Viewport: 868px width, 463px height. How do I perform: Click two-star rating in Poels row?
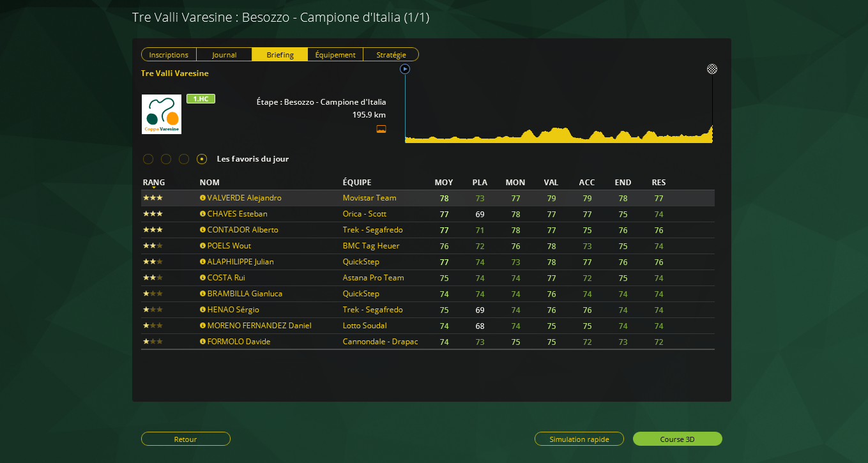click(x=153, y=246)
